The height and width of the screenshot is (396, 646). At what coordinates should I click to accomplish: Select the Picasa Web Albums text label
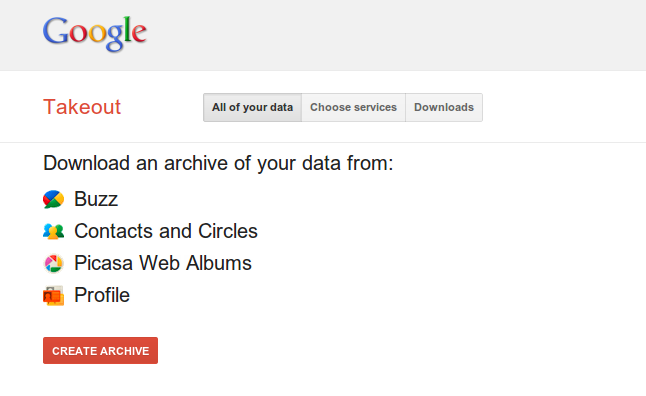click(163, 263)
